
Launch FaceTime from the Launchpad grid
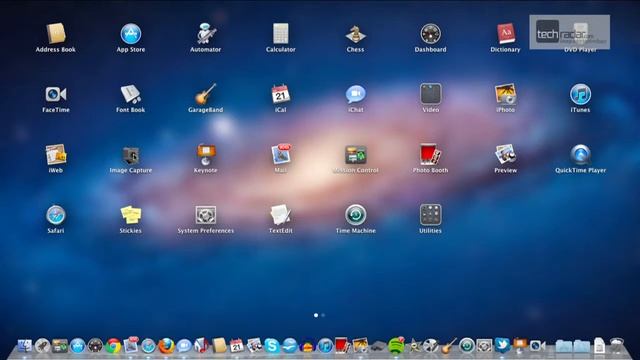(56, 94)
